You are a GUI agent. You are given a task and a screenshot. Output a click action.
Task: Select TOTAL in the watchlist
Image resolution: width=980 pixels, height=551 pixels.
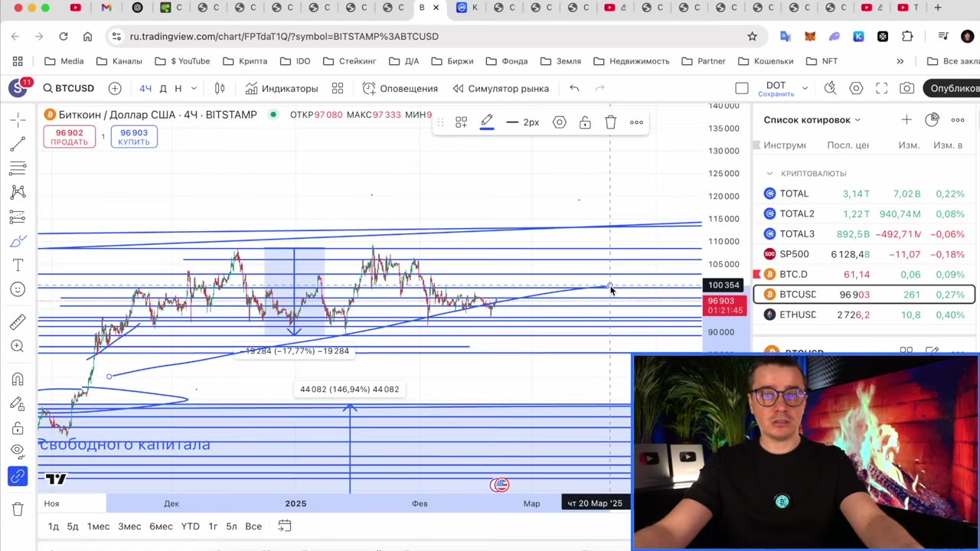coord(864,194)
